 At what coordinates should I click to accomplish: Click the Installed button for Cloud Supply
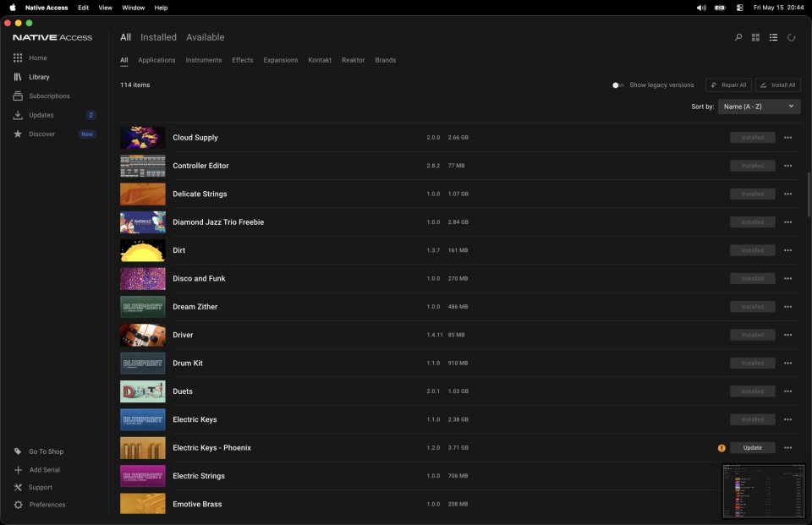(753, 138)
